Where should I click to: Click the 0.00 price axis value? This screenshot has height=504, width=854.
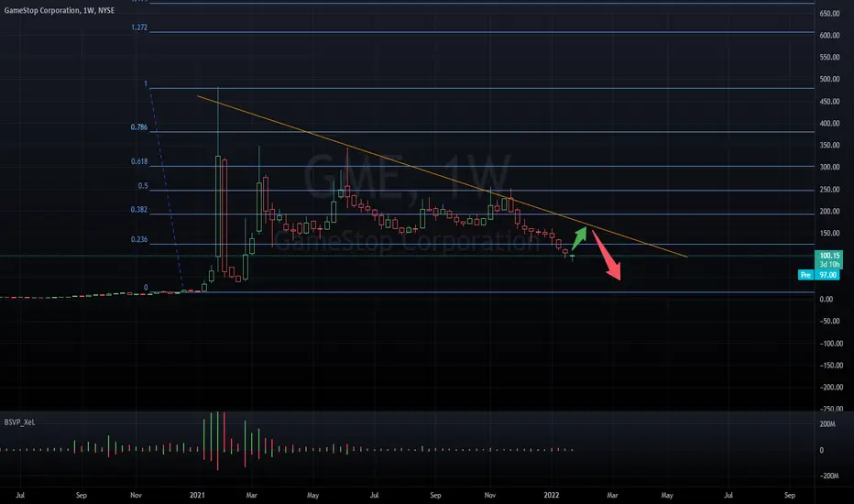[827, 299]
